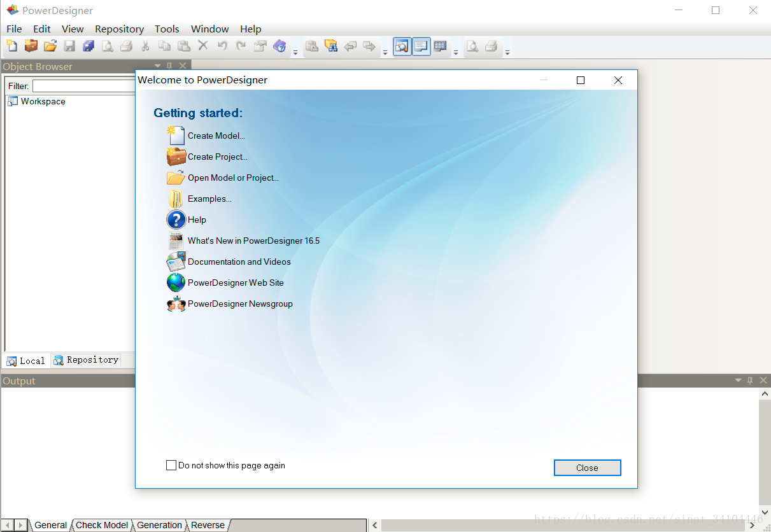Select the Reverse output tab
This screenshot has width=771, height=532.
(208, 525)
